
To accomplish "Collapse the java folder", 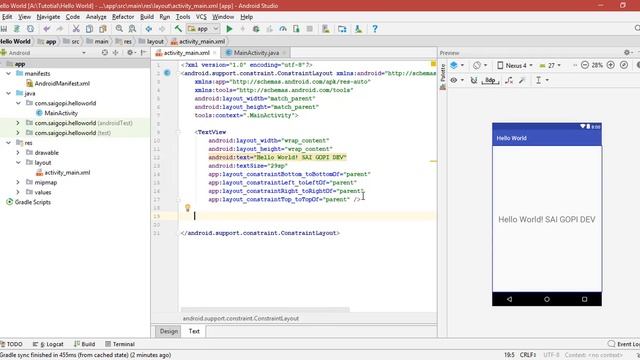I will [x=9, y=93].
